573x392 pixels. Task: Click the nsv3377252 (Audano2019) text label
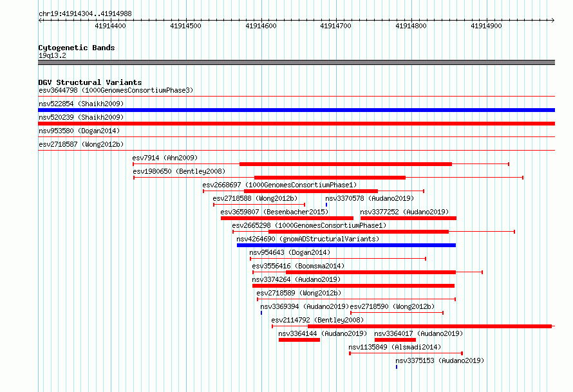pyautogui.click(x=404, y=212)
